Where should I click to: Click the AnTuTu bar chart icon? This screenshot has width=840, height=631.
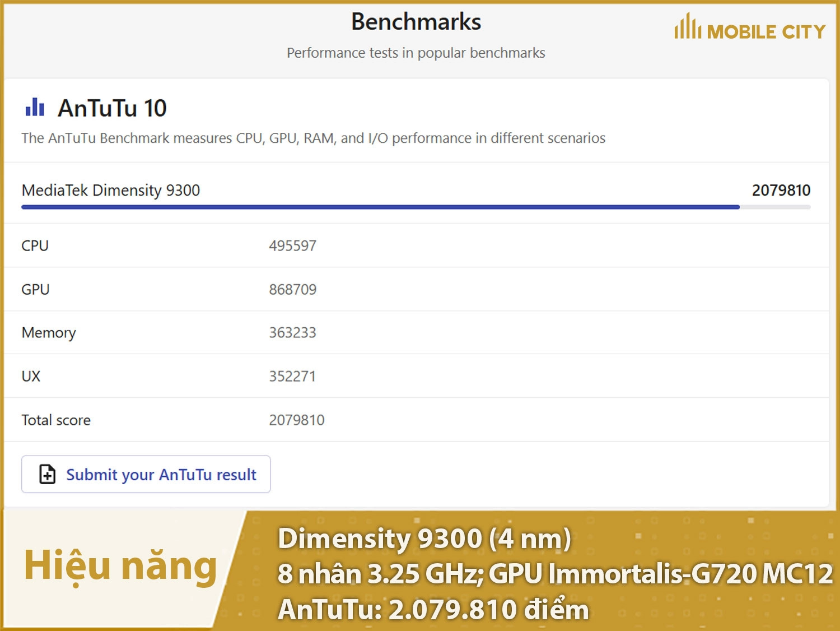[x=35, y=107]
